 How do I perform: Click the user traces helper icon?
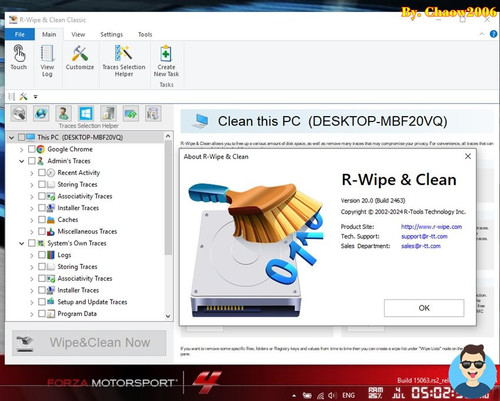point(63,114)
